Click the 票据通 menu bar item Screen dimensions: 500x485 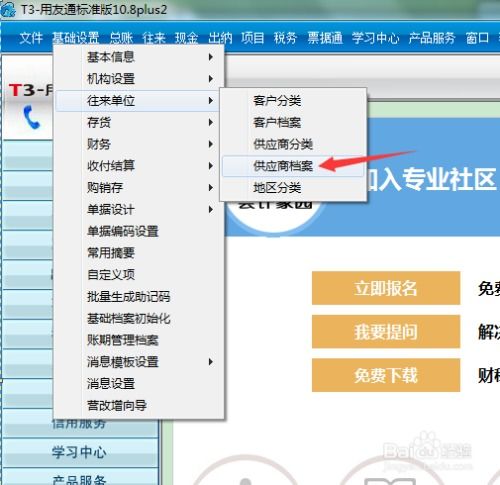325,38
